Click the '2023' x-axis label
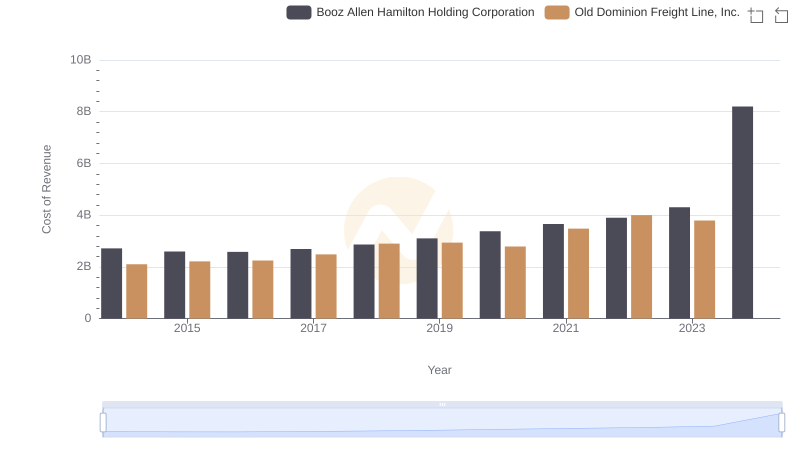This screenshot has width=800, height=461. (692, 328)
